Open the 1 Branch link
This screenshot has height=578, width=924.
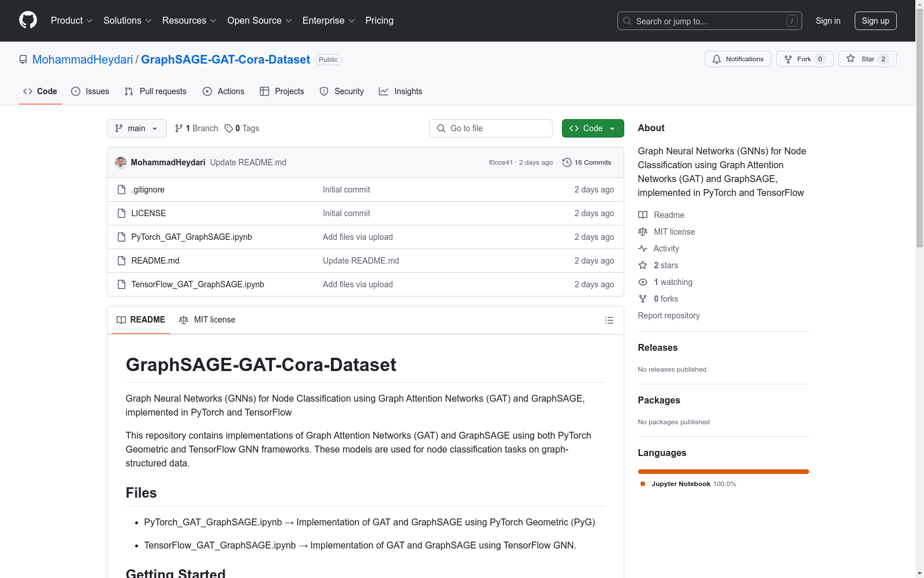[196, 128]
